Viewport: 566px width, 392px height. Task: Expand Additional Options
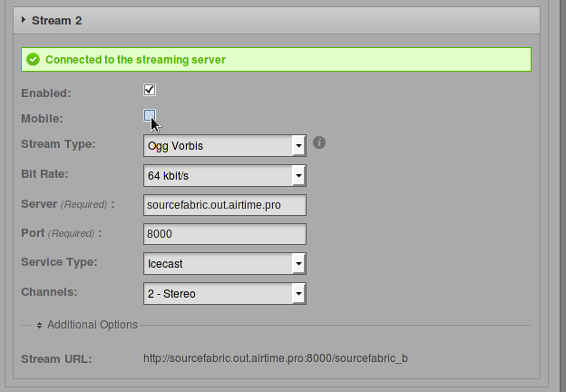[x=87, y=325]
